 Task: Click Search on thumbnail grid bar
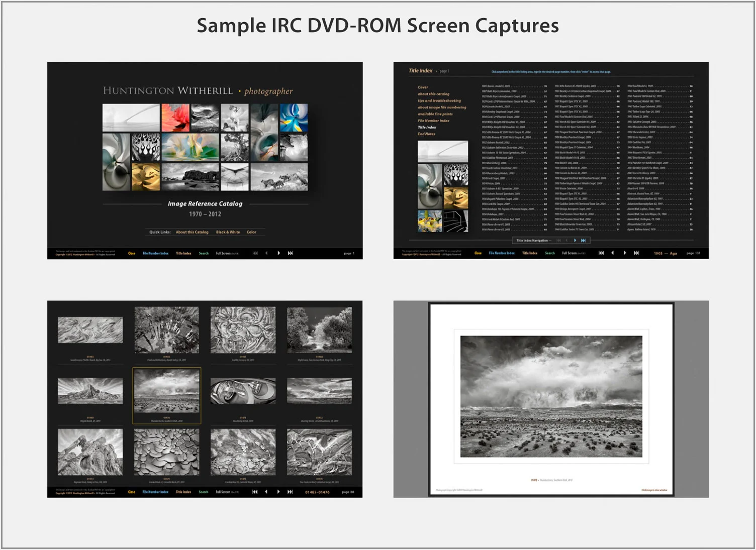click(204, 492)
